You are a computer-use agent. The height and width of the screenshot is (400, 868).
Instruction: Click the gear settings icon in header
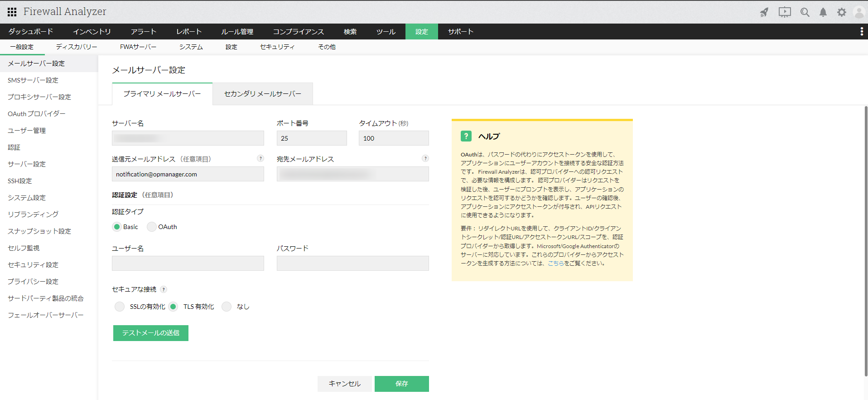tap(841, 12)
